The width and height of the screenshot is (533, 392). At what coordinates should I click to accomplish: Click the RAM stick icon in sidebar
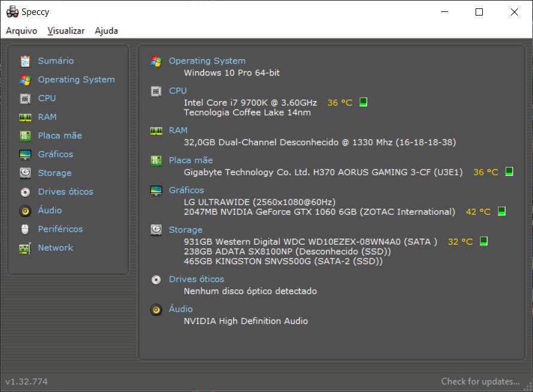[25, 117]
